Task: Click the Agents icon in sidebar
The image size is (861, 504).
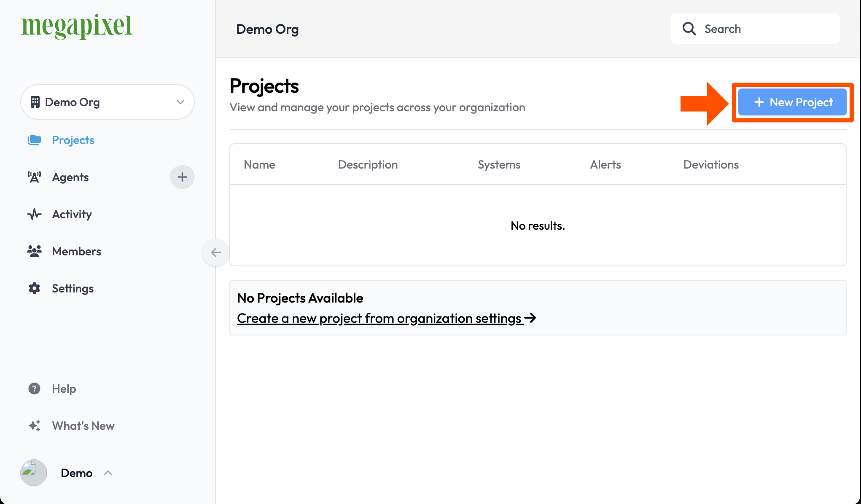Action: tap(34, 177)
